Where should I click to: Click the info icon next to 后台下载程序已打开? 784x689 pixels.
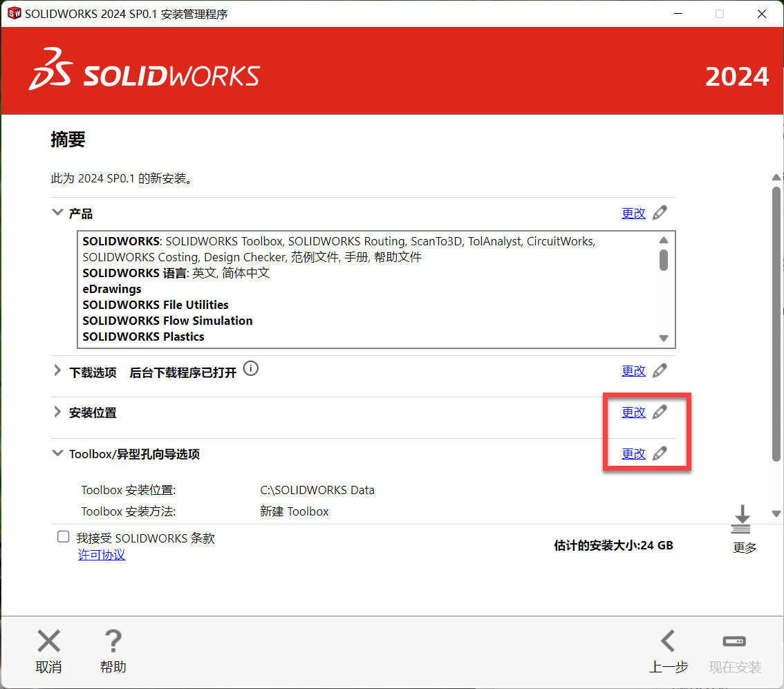coord(251,369)
